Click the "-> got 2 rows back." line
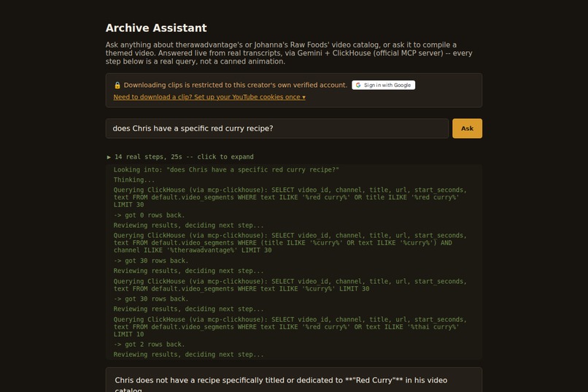This screenshot has height=392, width=588. tap(149, 344)
